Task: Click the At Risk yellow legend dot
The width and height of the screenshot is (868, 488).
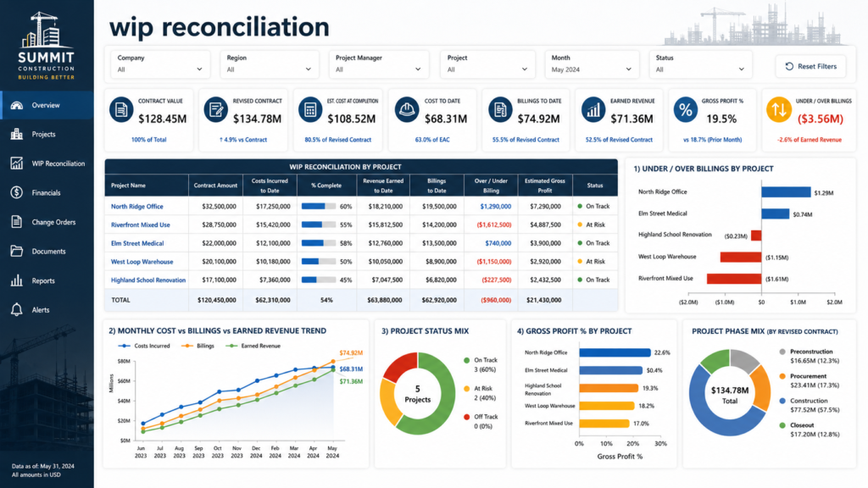Action: (467, 389)
